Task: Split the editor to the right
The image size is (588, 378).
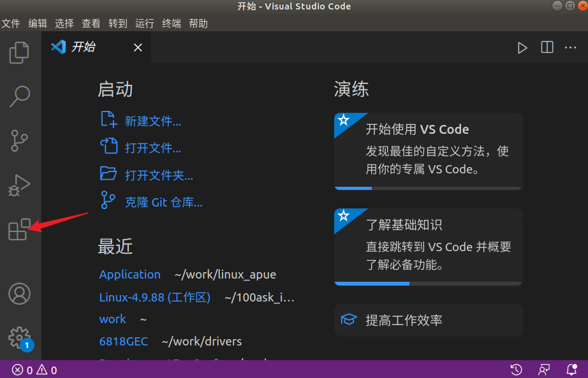Action: point(547,48)
